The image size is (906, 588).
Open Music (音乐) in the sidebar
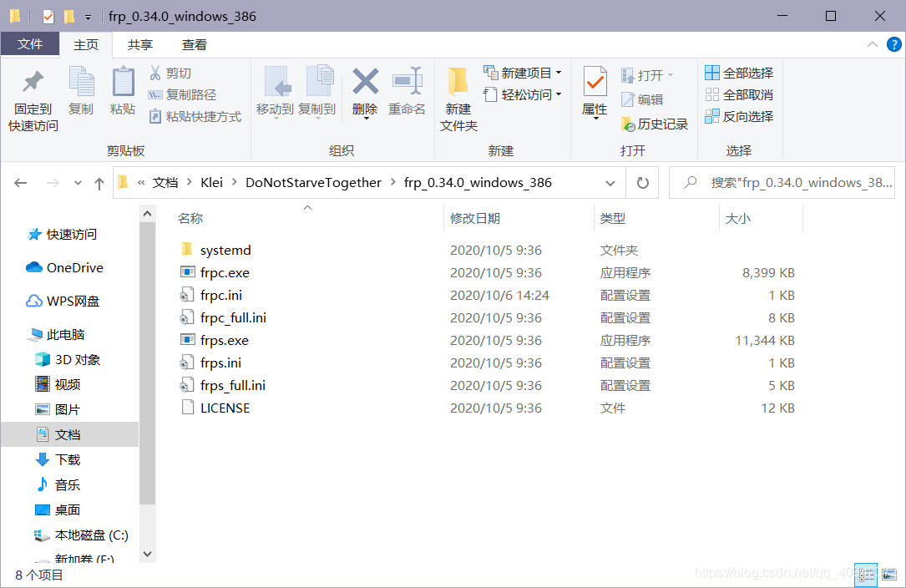pyautogui.click(x=58, y=485)
